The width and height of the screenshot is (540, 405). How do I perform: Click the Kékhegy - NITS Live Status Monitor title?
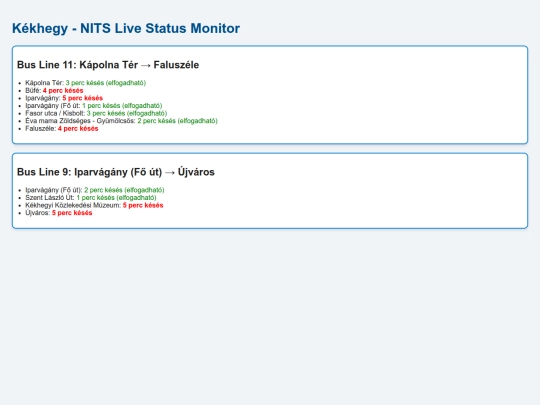126,28
